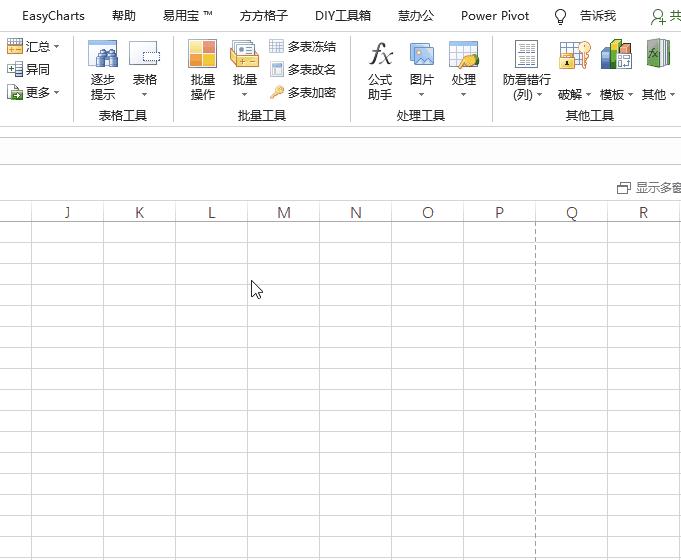Switch to the 易用宝 tab

pyautogui.click(x=188, y=16)
